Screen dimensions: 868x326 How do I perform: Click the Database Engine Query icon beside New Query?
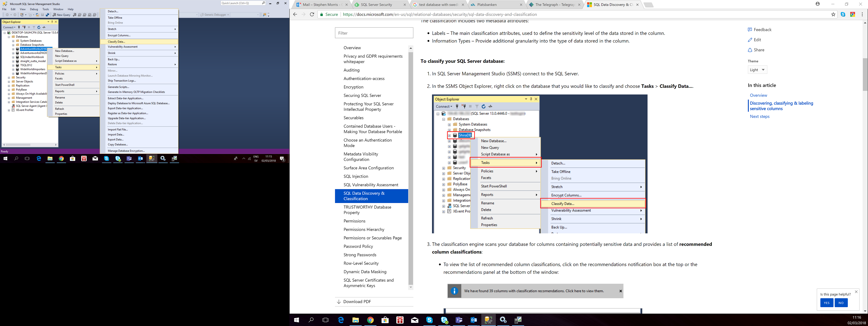(74, 15)
